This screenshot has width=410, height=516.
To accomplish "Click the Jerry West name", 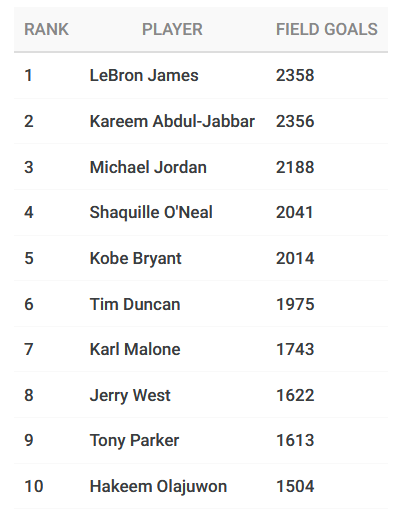I will point(130,396).
